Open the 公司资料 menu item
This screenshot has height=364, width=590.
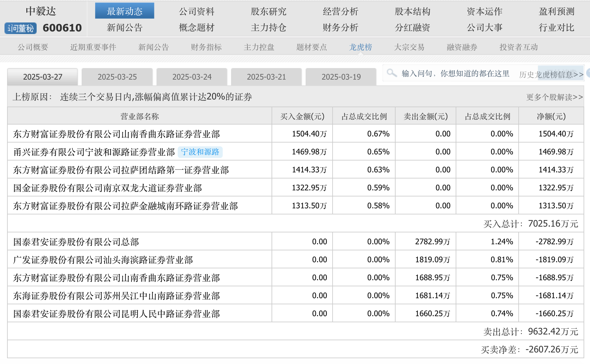196,12
